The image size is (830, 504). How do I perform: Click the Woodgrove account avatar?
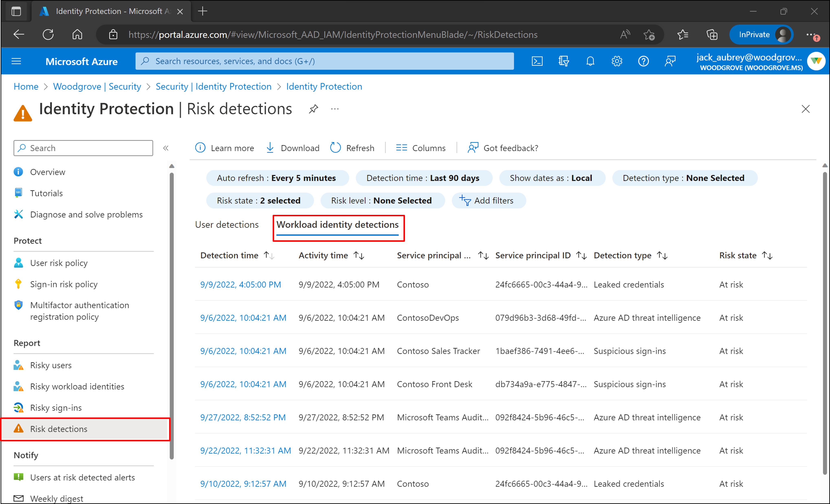(816, 61)
